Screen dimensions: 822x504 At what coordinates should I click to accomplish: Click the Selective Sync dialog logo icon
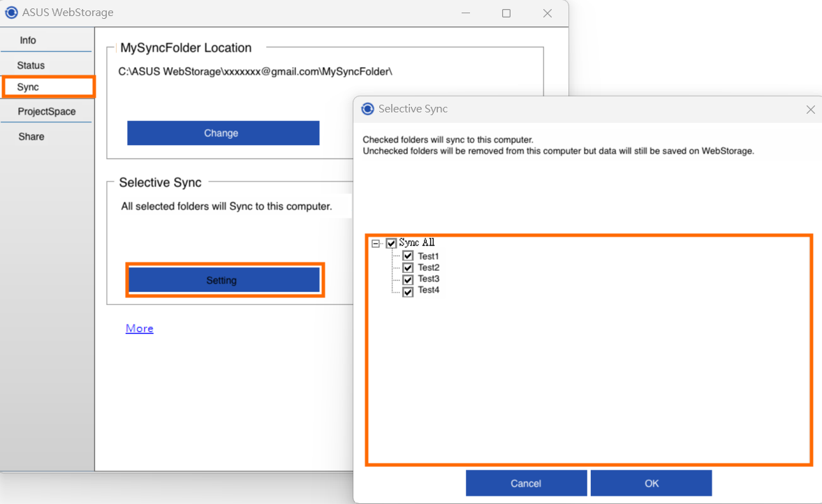tap(367, 108)
